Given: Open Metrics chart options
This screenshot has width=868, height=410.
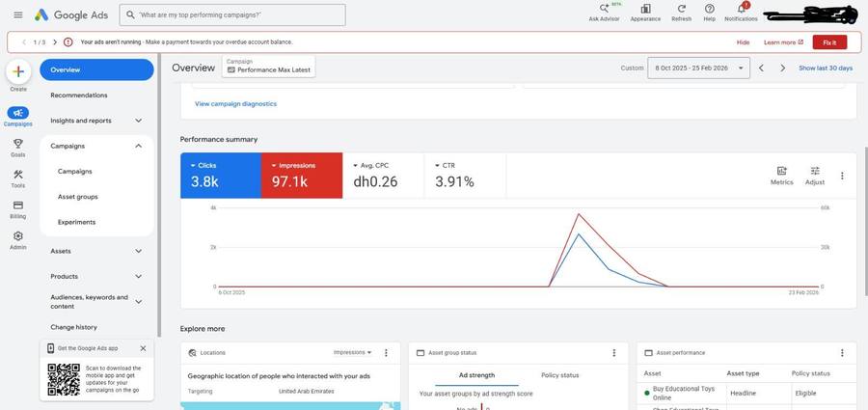Looking at the screenshot, I should pos(781,176).
